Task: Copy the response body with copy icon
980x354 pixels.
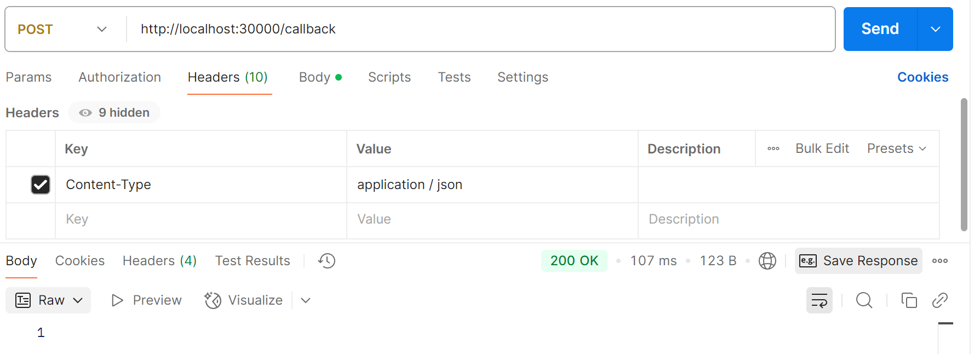Action: pyautogui.click(x=909, y=300)
